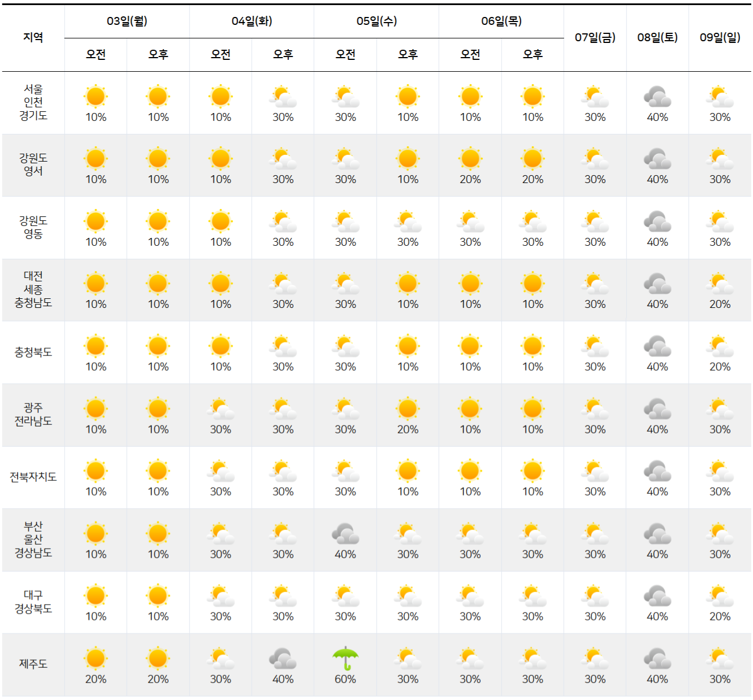Image resolution: width=753 pixels, height=700 pixels.
Task: Click 40% for 제주도 04일 오후
Action: [283, 679]
